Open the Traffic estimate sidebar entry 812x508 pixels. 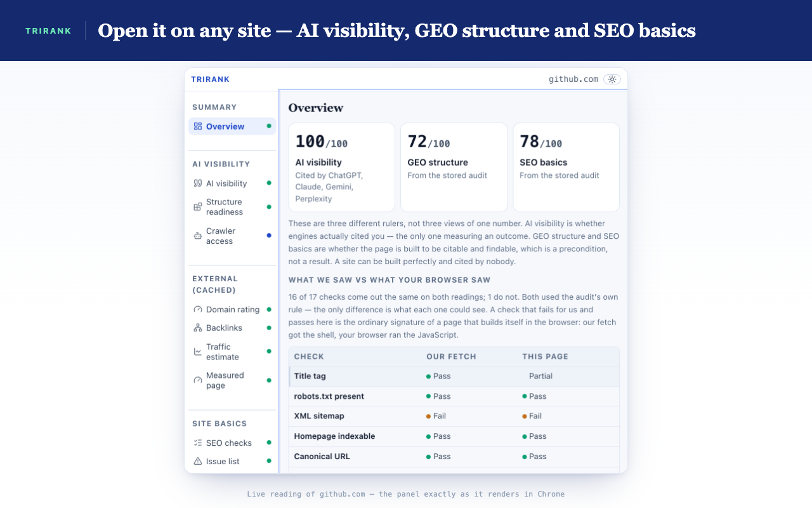pyautogui.click(x=232, y=352)
